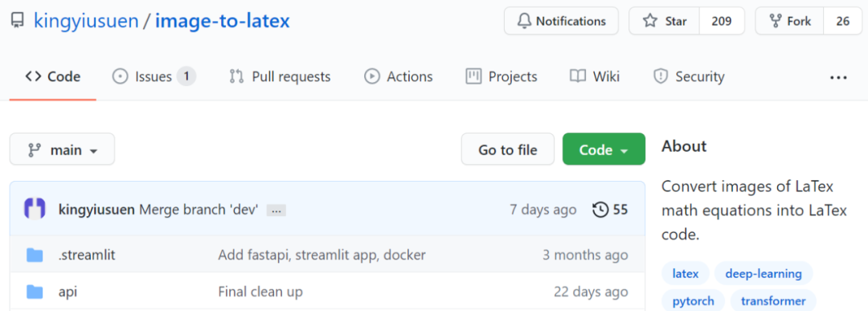
Task: Open the Projects tab
Action: (x=502, y=76)
